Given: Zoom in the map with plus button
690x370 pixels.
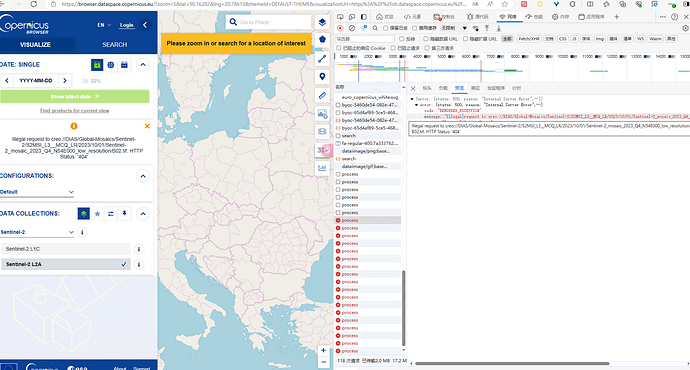Looking at the screenshot, I should pyautogui.click(x=323, y=351).
